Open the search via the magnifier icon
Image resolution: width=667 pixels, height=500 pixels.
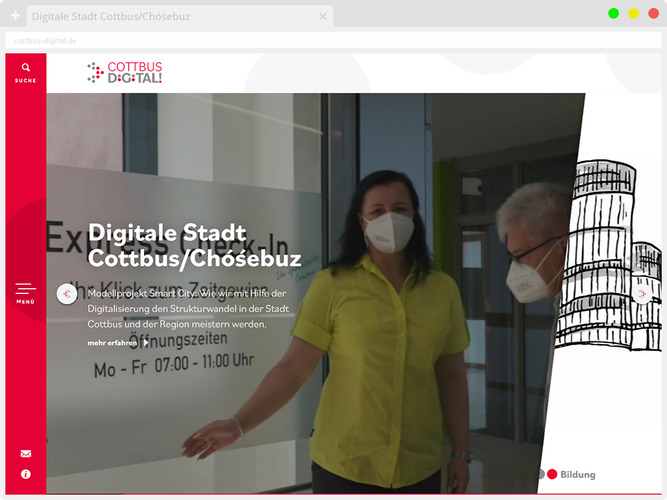[x=26, y=71]
